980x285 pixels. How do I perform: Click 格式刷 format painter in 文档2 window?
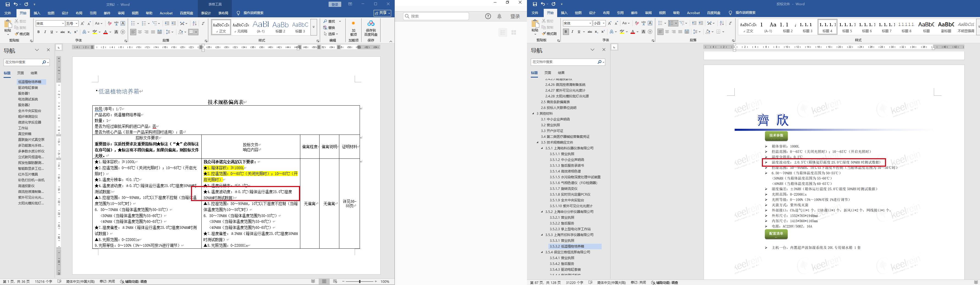[22, 34]
